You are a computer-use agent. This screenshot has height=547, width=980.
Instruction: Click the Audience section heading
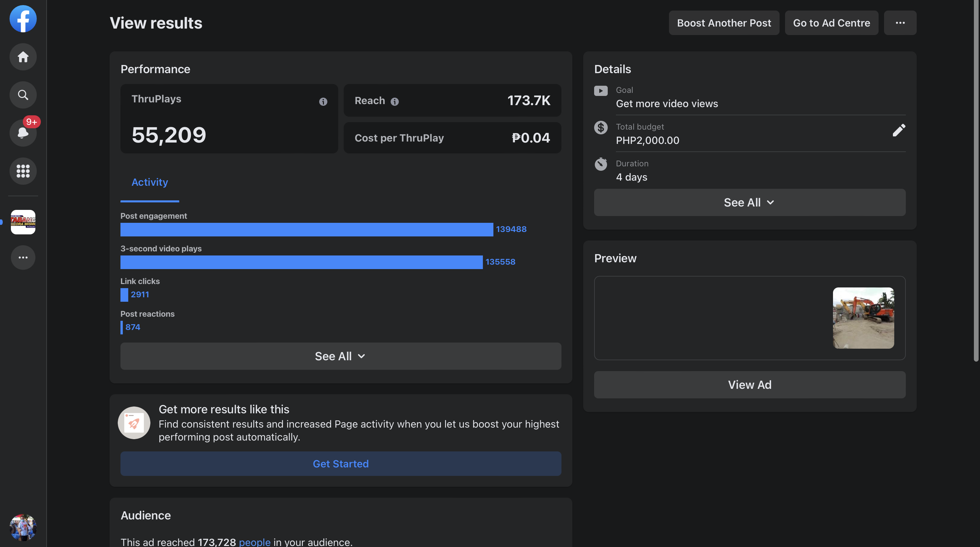click(x=146, y=515)
